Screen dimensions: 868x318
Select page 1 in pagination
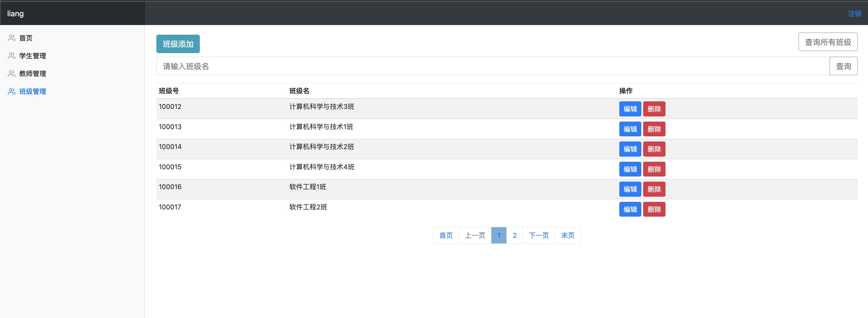[499, 235]
